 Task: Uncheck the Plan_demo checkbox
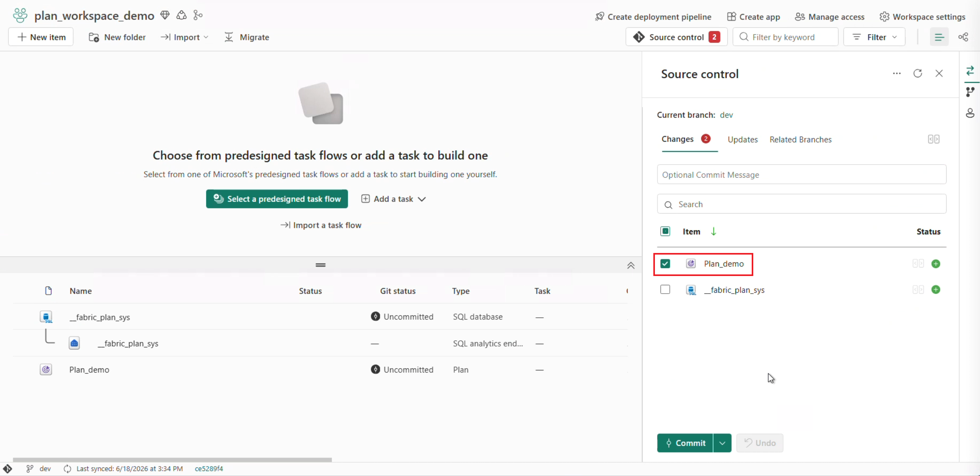point(665,264)
